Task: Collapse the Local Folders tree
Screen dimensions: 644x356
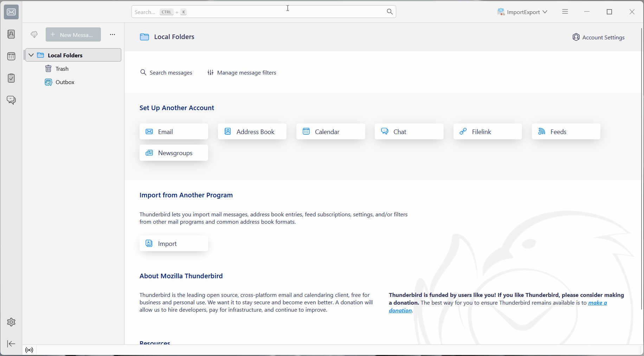Action: [x=31, y=55]
